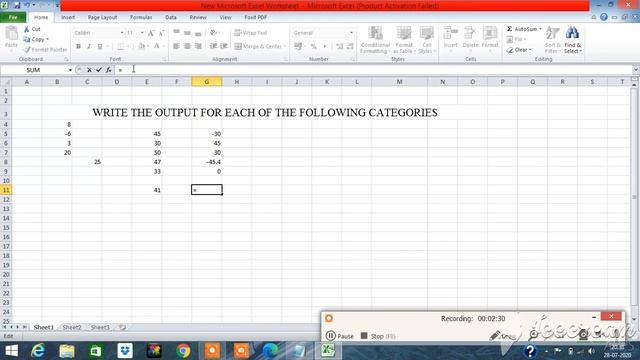The image size is (640, 360).
Task: Click the Format Painter brush icon
Action: tap(27, 49)
